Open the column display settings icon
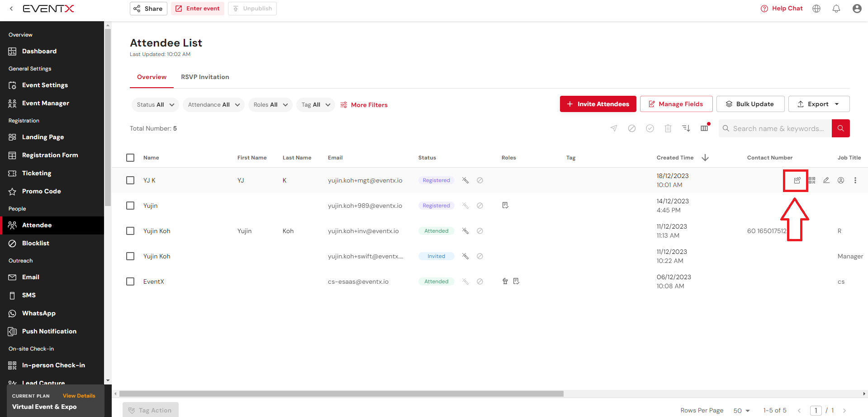Viewport: 868px width, 417px height. pos(704,128)
